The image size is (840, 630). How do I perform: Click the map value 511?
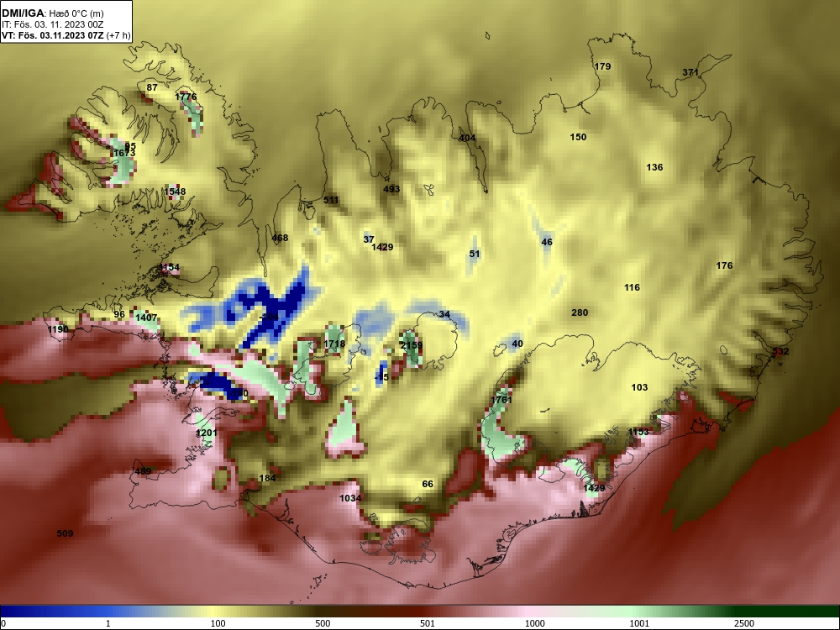tap(331, 201)
